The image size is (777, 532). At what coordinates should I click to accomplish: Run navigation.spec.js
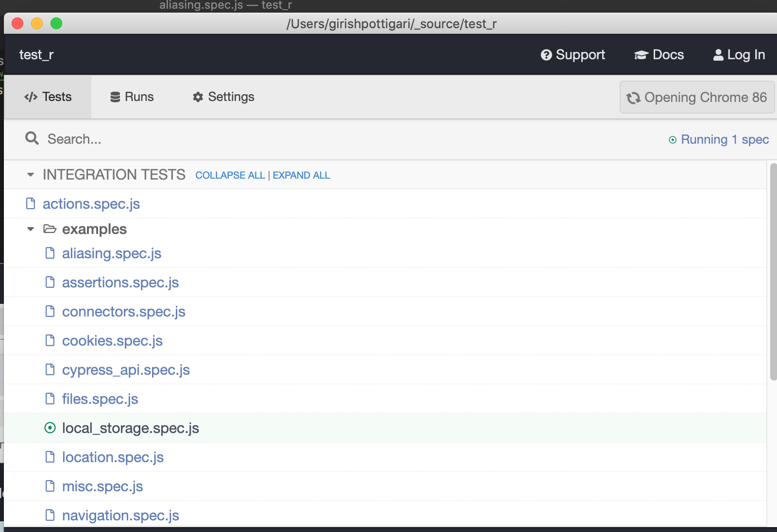(120, 515)
